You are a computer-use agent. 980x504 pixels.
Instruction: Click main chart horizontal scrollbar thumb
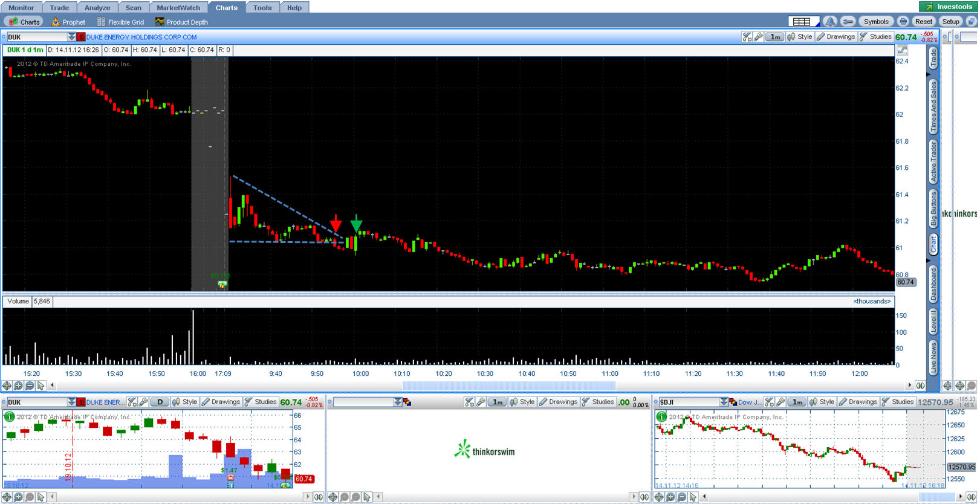point(509,386)
